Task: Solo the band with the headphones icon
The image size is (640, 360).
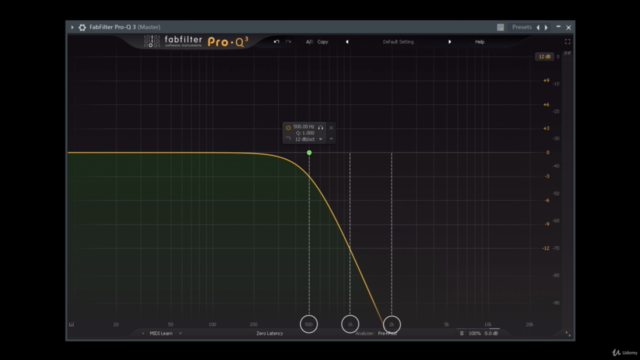Action: pyautogui.click(x=320, y=127)
